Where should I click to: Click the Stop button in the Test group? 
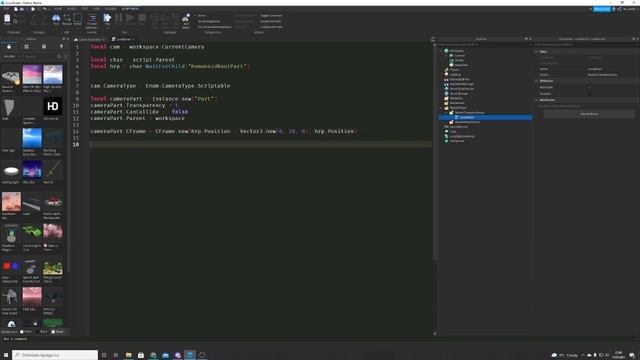pyautogui.click(x=142, y=18)
